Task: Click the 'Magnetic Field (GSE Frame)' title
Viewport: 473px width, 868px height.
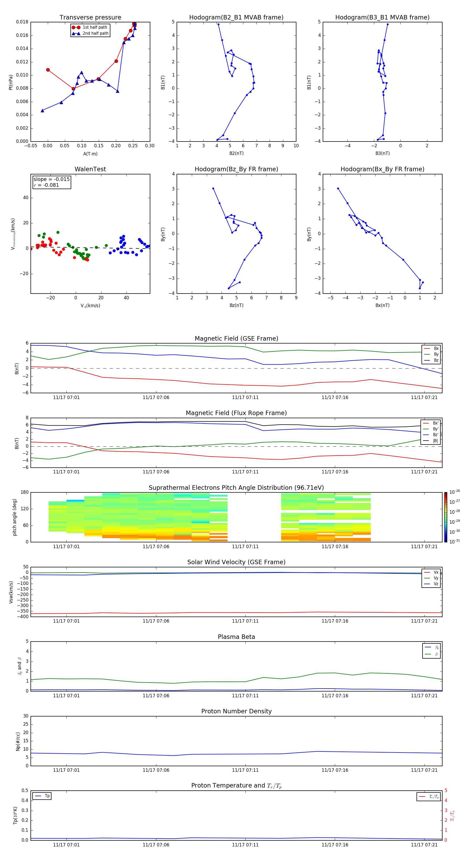Action: (x=236, y=339)
